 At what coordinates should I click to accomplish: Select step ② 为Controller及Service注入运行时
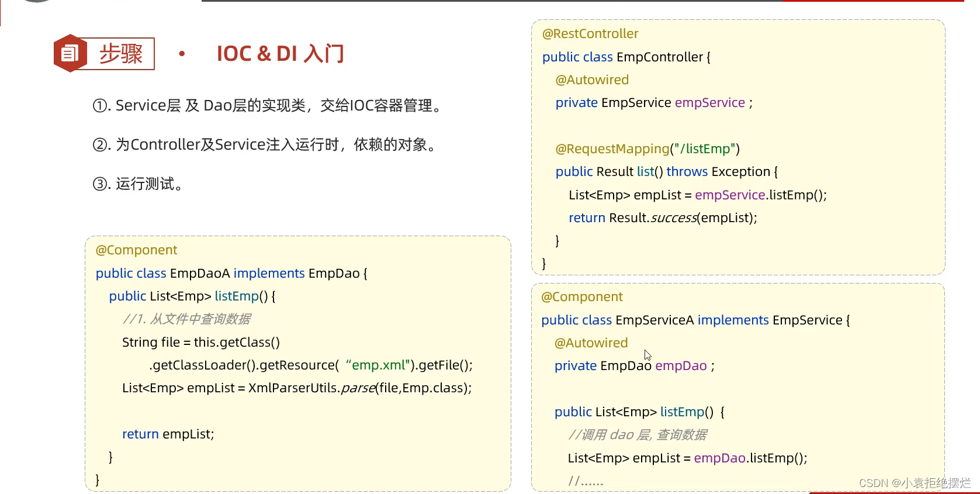click(x=266, y=145)
